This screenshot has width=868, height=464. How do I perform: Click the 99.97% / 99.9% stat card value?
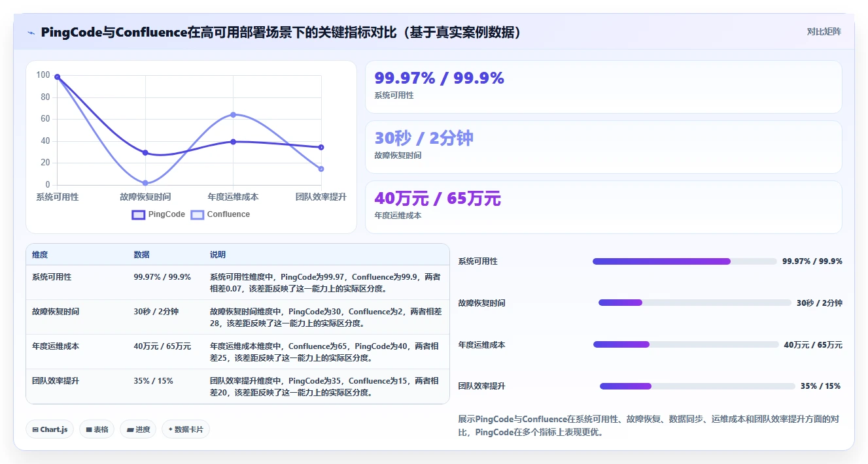click(x=439, y=78)
